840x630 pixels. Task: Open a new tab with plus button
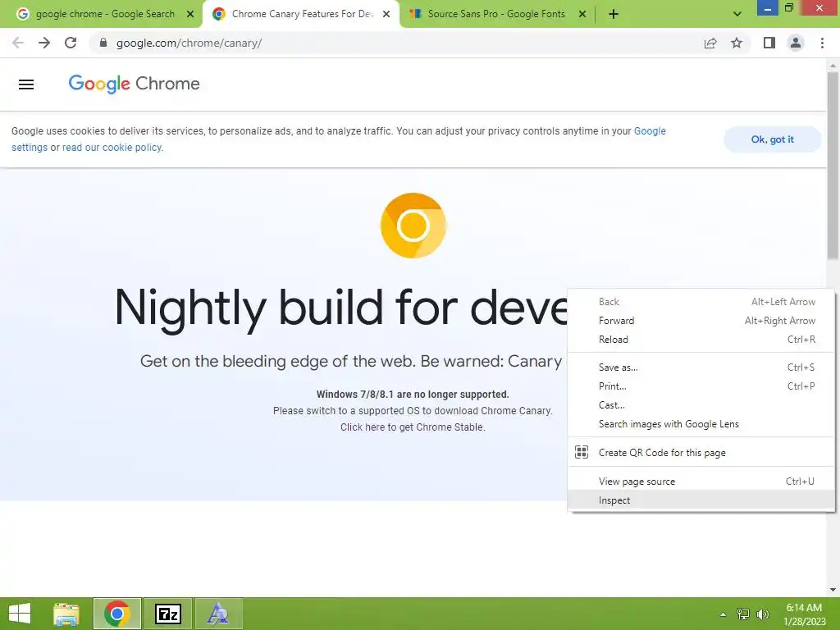coord(614,14)
